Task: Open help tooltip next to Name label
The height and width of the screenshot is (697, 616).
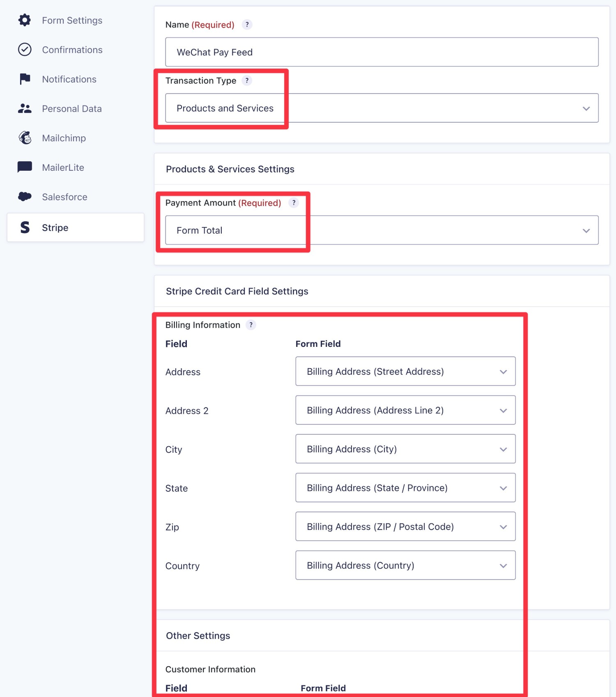Action: click(247, 25)
